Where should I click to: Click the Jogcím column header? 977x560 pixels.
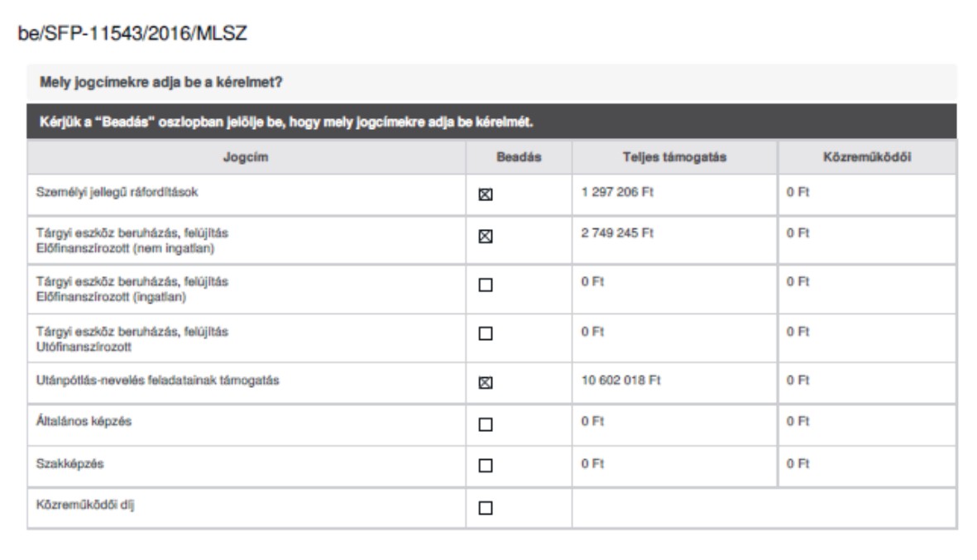(x=245, y=157)
